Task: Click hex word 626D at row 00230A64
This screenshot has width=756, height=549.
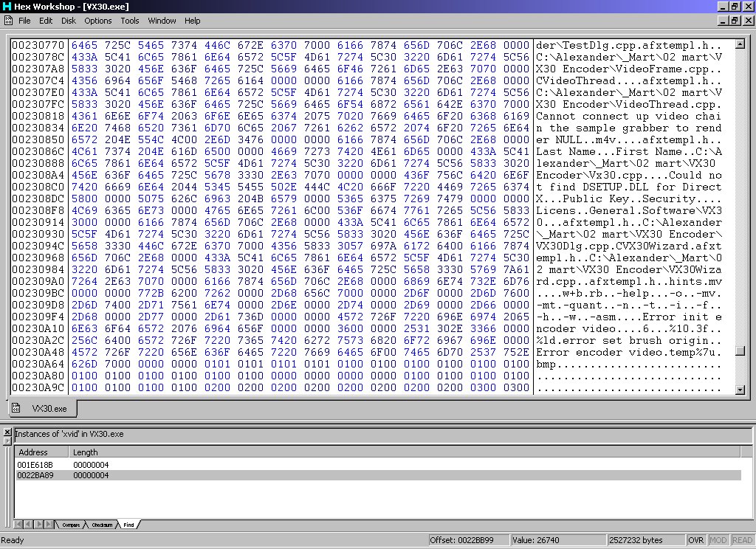Action: point(84,364)
